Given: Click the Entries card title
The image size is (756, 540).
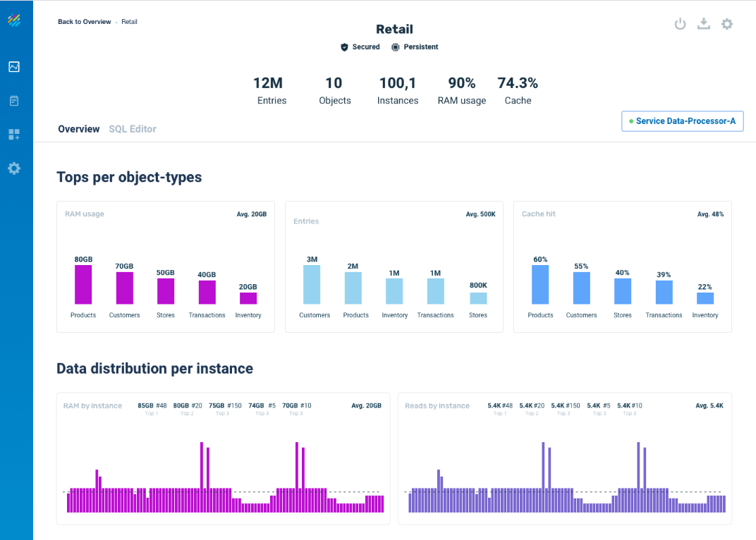Looking at the screenshot, I should pyautogui.click(x=306, y=221).
